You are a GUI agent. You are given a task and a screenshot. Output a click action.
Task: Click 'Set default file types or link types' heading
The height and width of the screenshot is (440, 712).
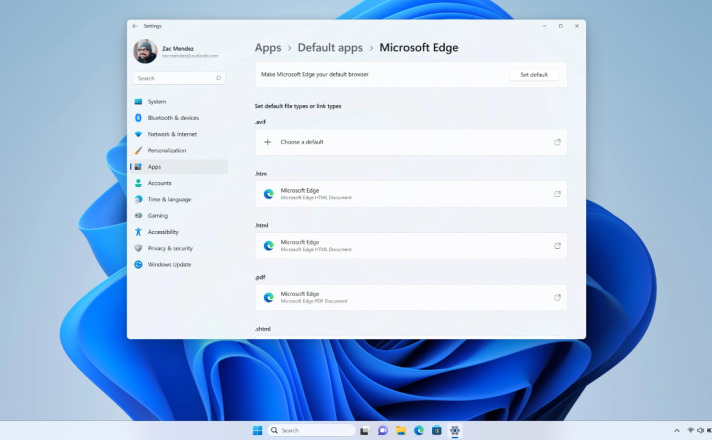[298, 106]
